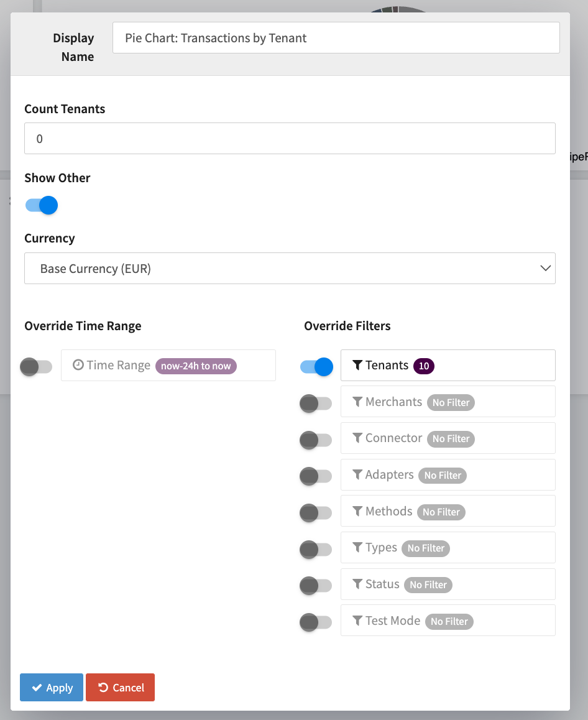588x720 pixels.
Task: Click the Types filter funnel icon
Action: coord(357,548)
